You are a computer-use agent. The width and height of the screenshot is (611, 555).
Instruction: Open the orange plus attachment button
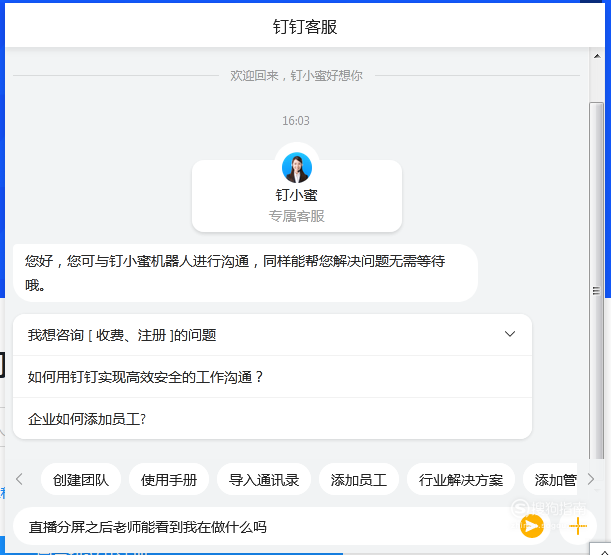[x=578, y=526]
